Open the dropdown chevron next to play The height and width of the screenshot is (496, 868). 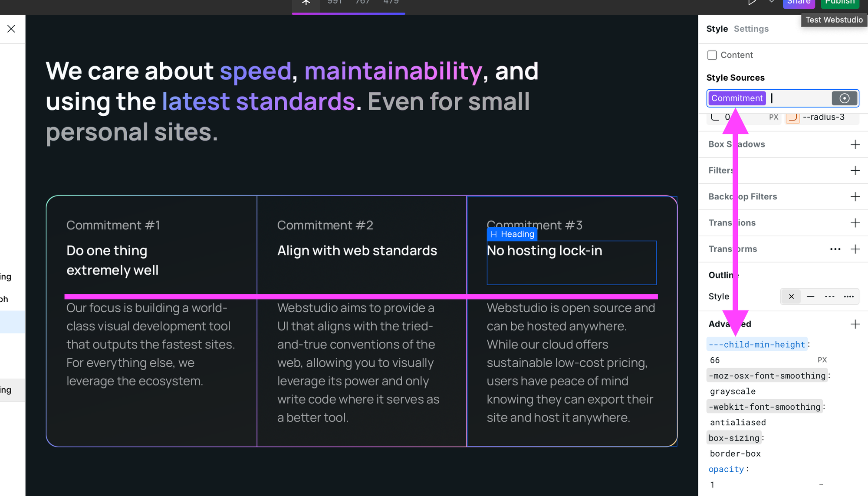771,2
